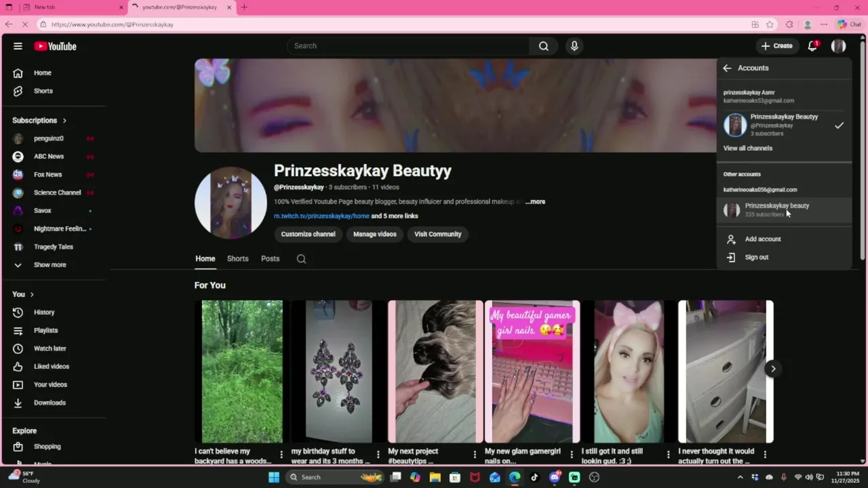The height and width of the screenshot is (488, 868).
Task: Click the account avatar in header
Action: pyautogui.click(x=839, y=46)
